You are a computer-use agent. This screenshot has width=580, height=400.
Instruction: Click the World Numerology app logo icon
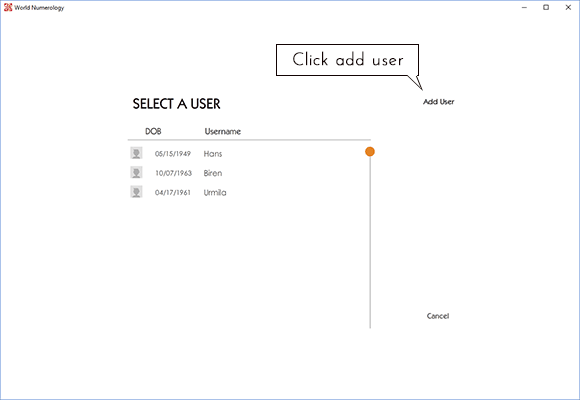8,7
